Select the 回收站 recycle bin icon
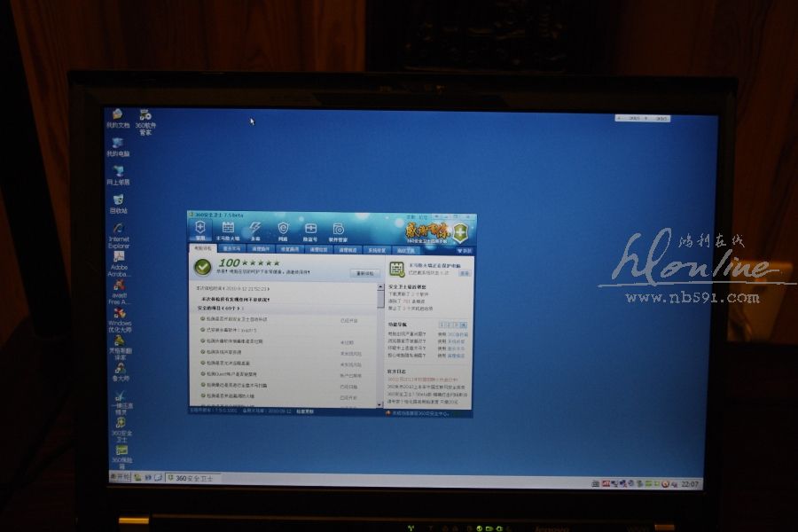The height and width of the screenshot is (532, 798). click(118, 203)
